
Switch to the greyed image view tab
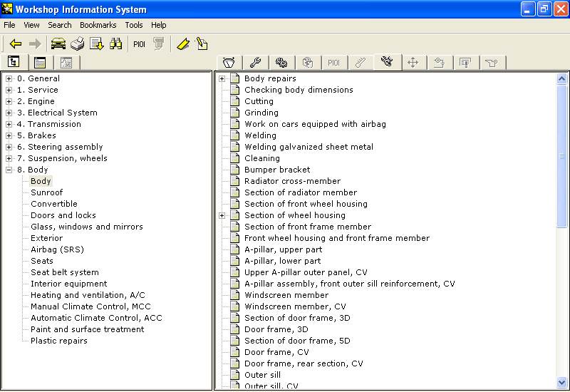coord(66,63)
